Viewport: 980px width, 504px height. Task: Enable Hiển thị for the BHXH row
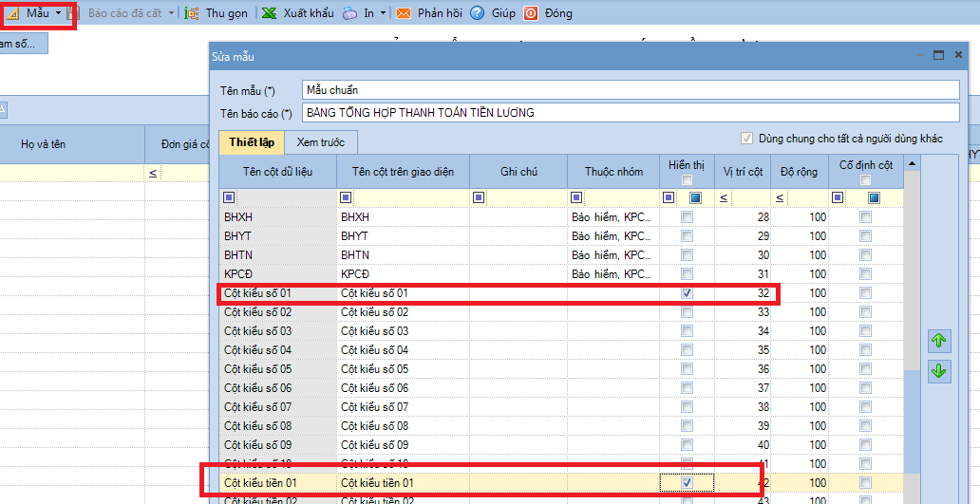point(687,217)
